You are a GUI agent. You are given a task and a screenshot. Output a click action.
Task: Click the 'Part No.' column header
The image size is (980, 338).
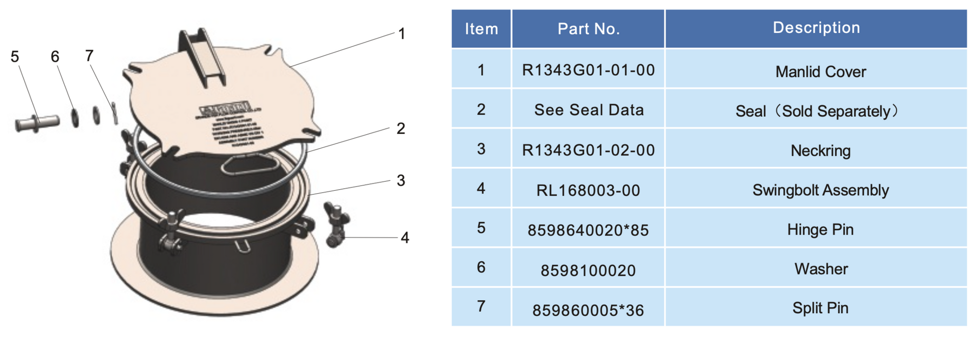588,29
